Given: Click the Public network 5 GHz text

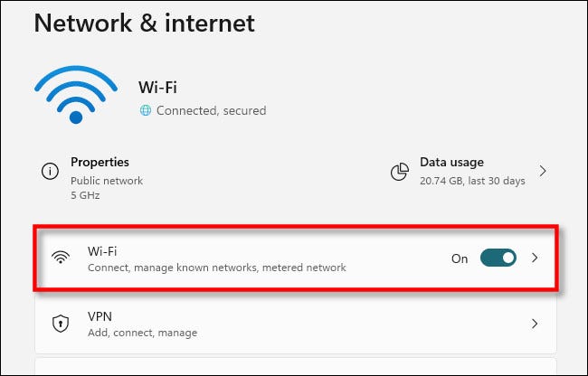Looking at the screenshot, I should (107, 187).
